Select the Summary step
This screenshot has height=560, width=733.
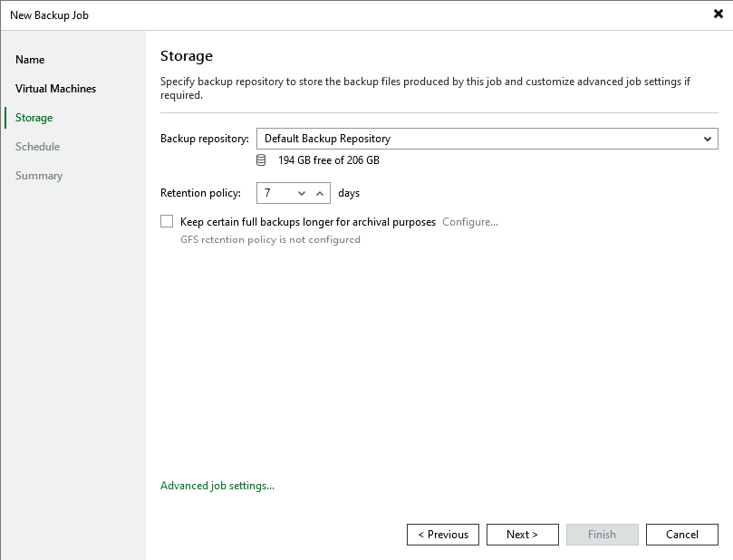pos(39,176)
